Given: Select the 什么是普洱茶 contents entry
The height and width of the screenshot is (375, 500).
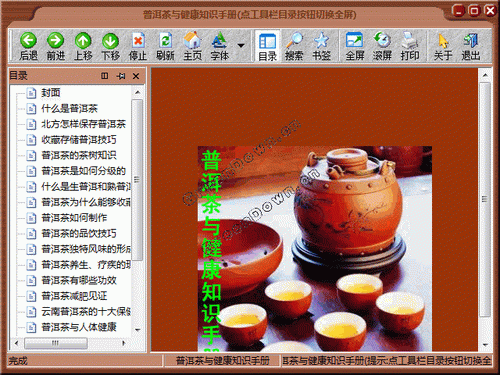Looking at the screenshot, I should (x=69, y=108).
